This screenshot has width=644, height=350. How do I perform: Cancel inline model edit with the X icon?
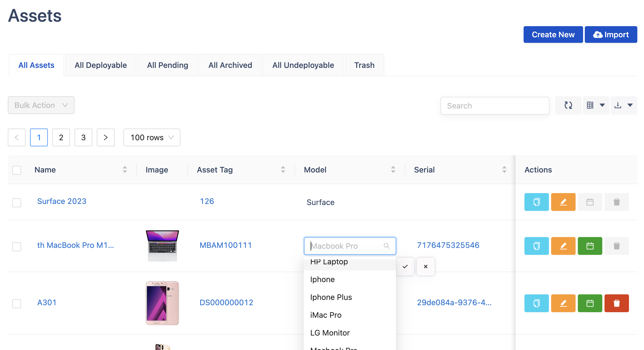(425, 267)
